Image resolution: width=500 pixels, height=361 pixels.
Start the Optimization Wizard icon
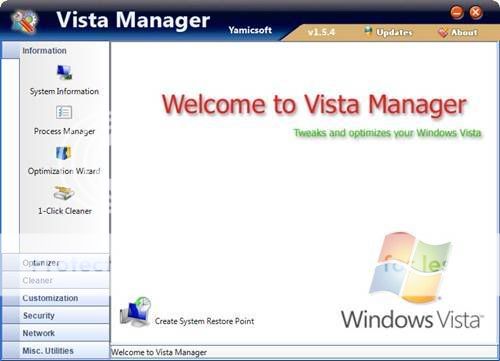pyautogui.click(x=64, y=153)
